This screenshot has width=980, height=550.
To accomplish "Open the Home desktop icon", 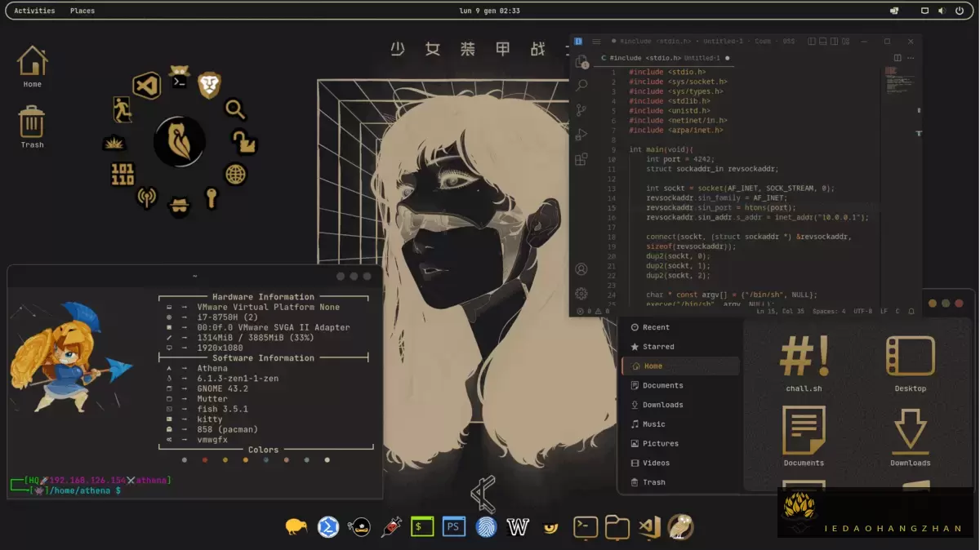I will pyautogui.click(x=32, y=67).
